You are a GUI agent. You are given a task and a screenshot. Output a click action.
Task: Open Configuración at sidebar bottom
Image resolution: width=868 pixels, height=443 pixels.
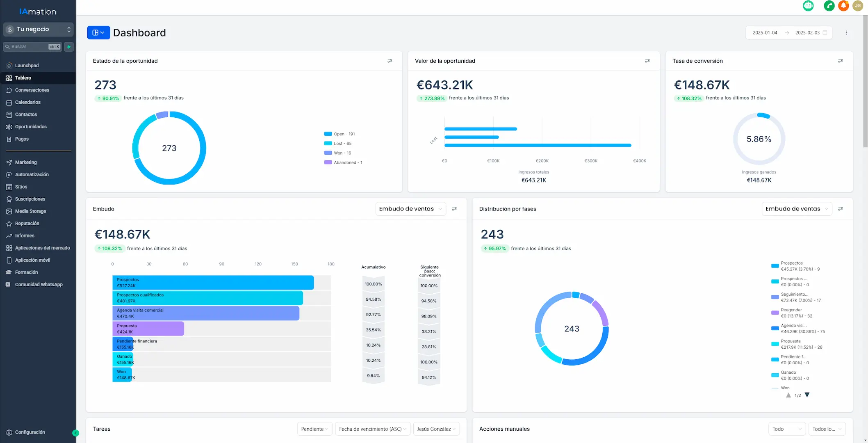tap(30, 432)
